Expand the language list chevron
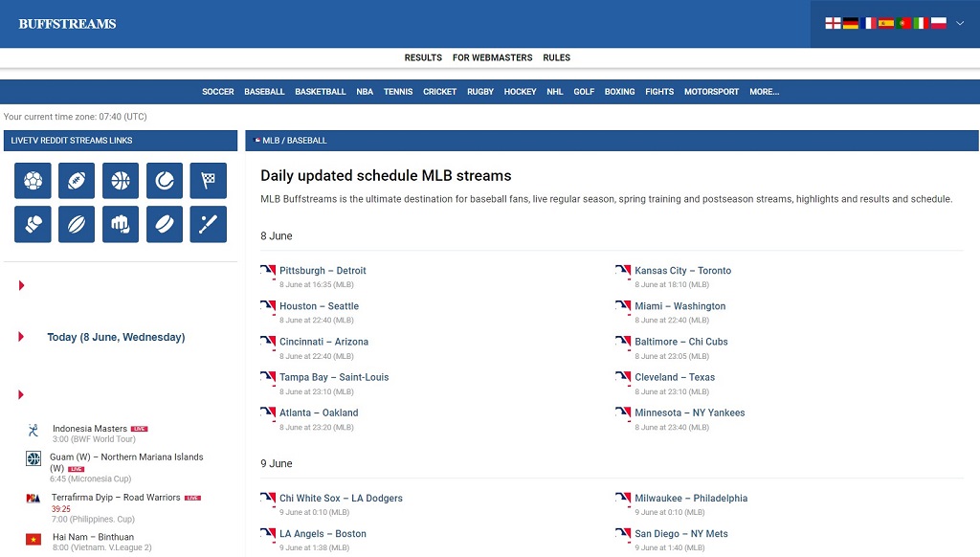Screen dimensions: 980x557 pyautogui.click(x=960, y=23)
